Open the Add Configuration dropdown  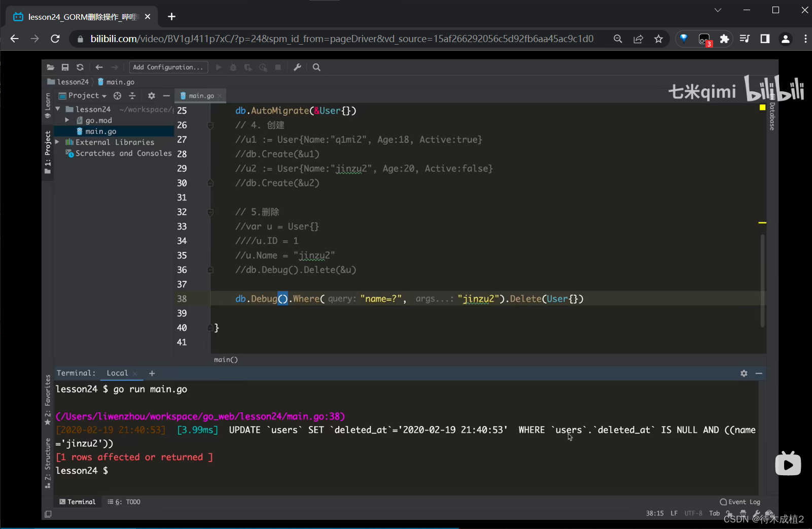(x=168, y=67)
